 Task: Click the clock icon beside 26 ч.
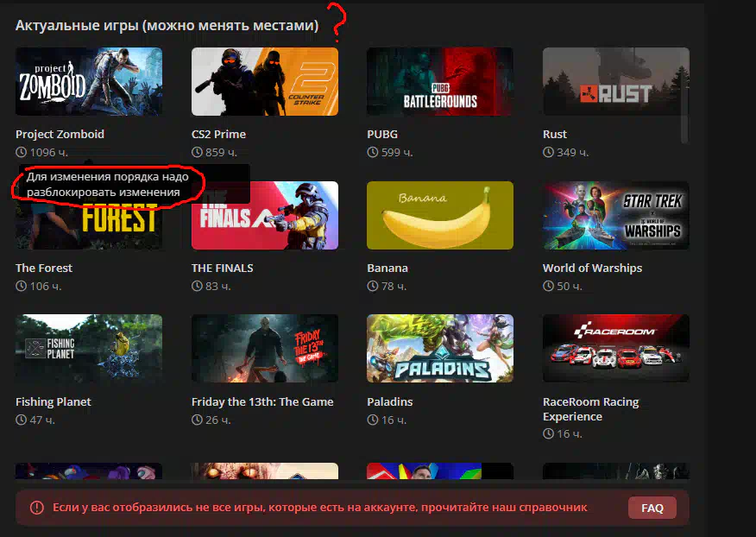coord(197,420)
